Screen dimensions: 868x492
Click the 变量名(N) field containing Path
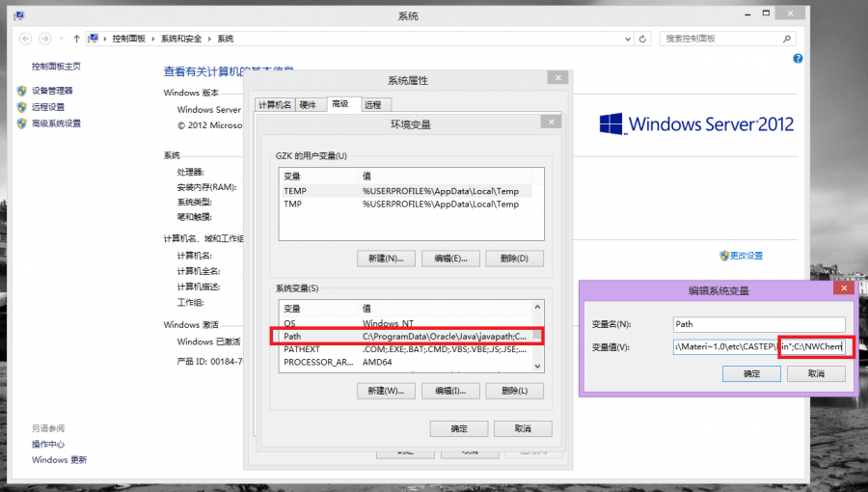(759, 324)
